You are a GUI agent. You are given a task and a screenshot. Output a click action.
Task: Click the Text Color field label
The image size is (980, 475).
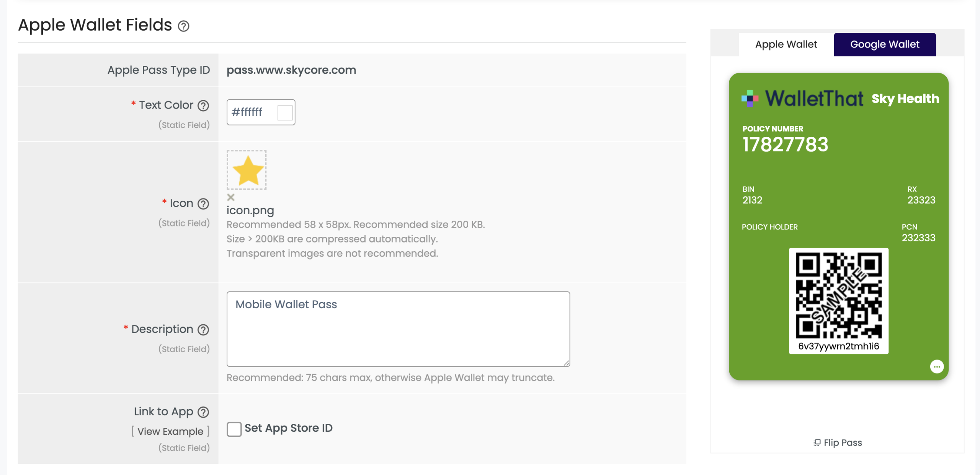coord(166,105)
